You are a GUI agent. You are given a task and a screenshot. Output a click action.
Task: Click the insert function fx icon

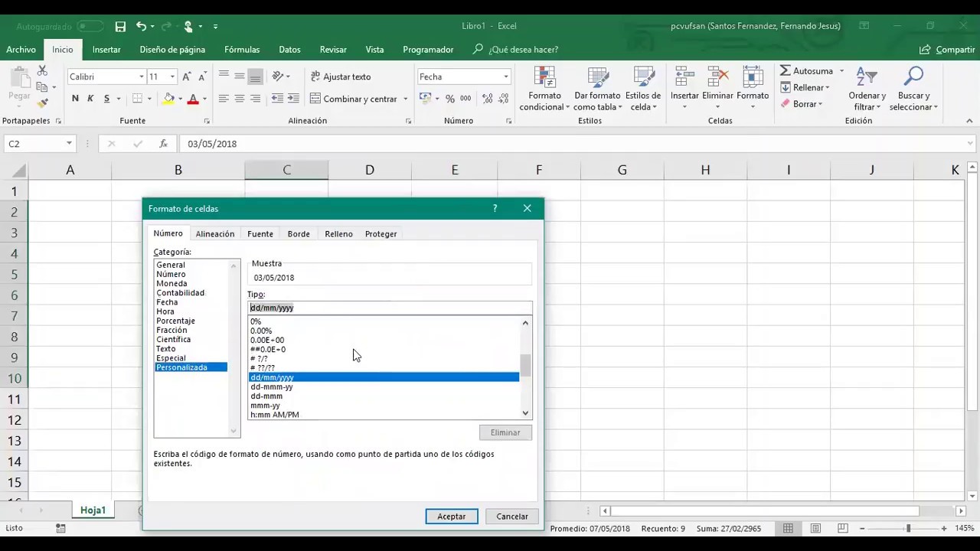click(x=163, y=144)
